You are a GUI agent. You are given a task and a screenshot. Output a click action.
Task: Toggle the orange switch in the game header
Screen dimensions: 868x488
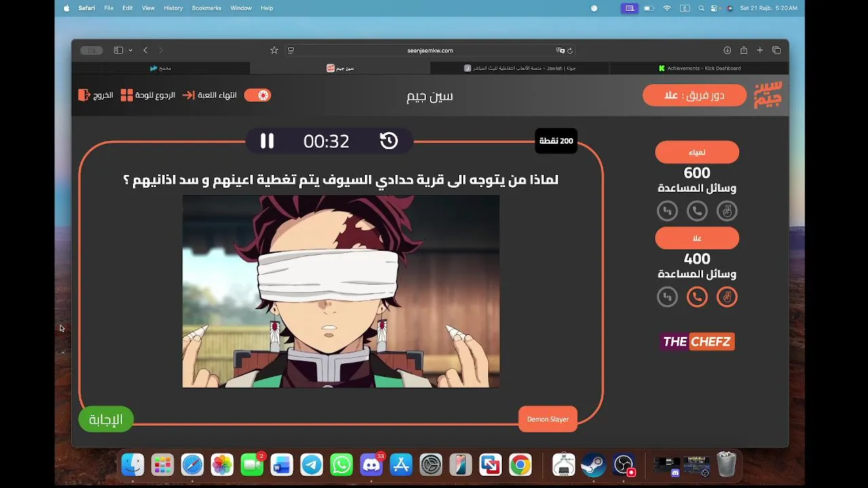point(258,95)
